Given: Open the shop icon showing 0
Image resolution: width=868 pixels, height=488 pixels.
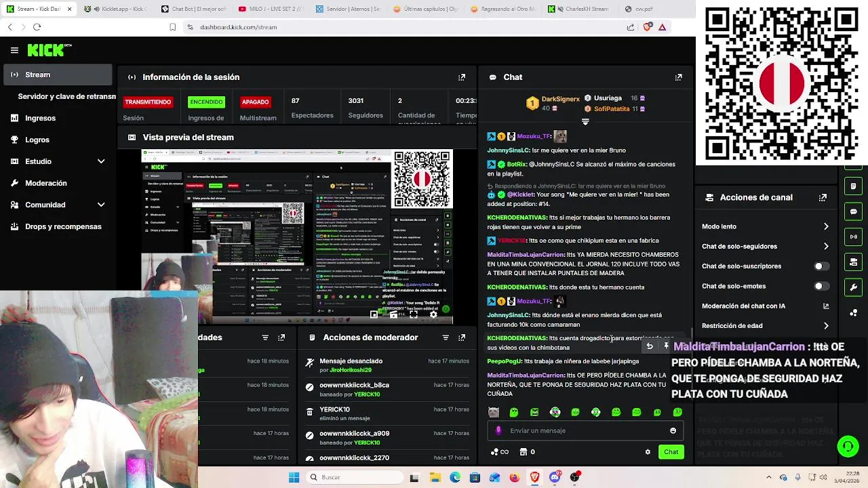Looking at the screenshot, I should [x=527, y=452].
